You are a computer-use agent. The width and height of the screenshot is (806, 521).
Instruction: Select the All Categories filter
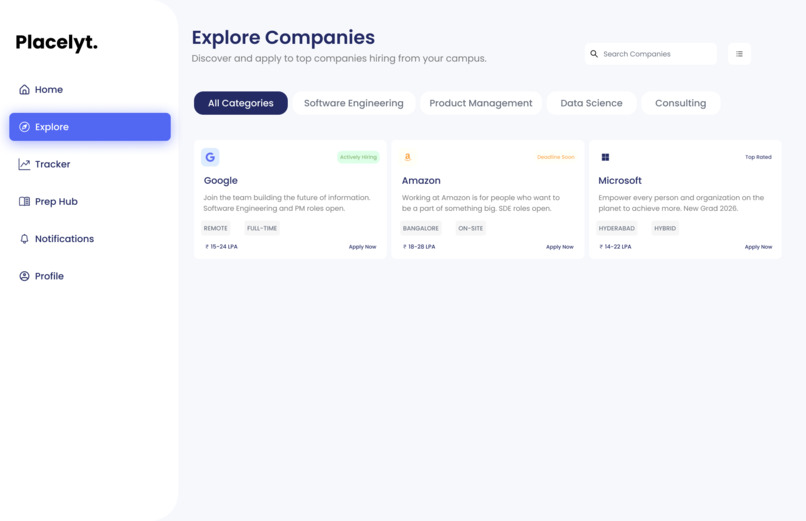241,103
